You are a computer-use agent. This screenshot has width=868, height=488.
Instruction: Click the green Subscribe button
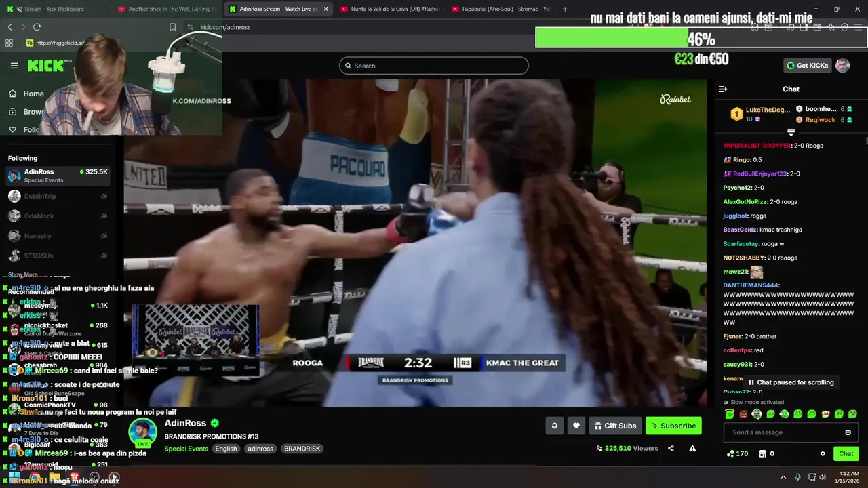click(x=673, y=426)
